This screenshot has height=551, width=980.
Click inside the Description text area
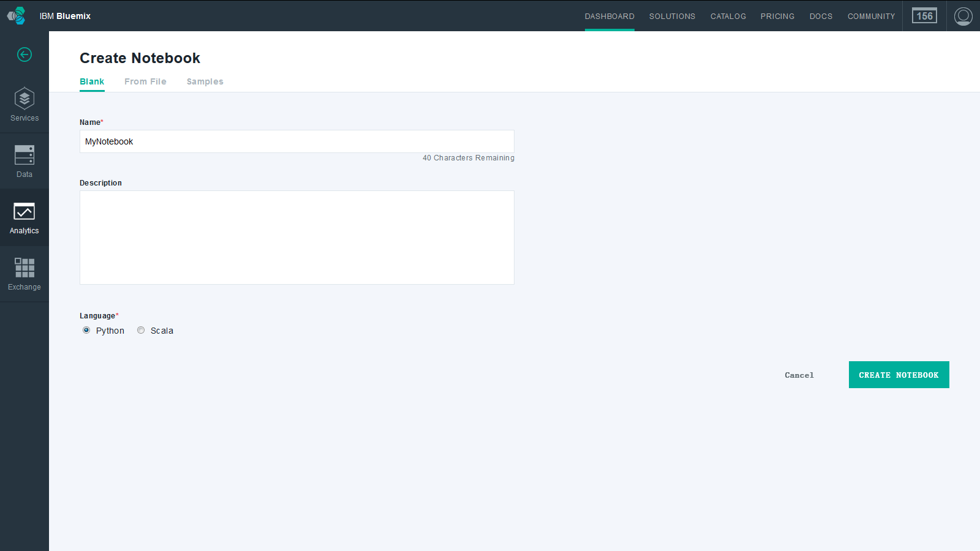coord(296,238)
